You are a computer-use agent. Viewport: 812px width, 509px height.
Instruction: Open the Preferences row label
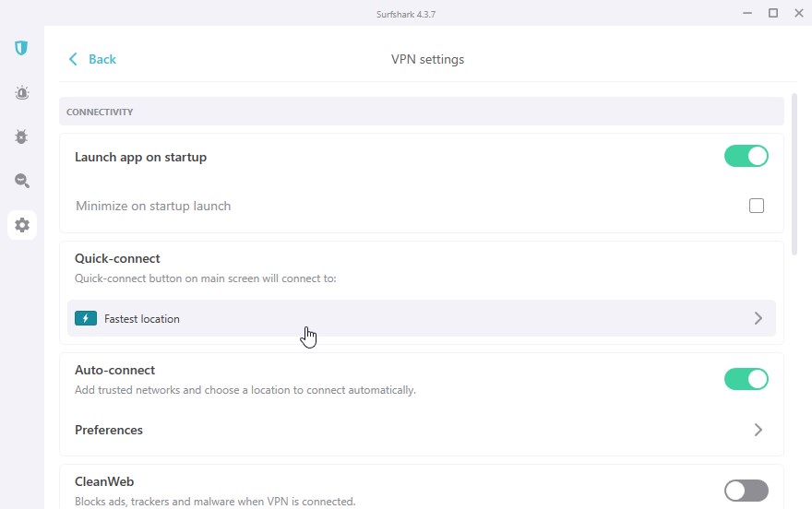point(109,430)
